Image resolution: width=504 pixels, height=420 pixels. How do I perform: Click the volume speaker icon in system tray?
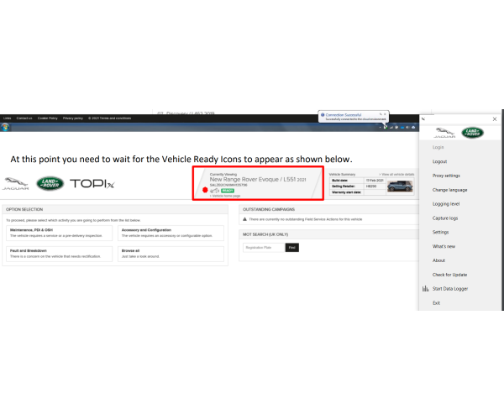(x=407, y=128)
